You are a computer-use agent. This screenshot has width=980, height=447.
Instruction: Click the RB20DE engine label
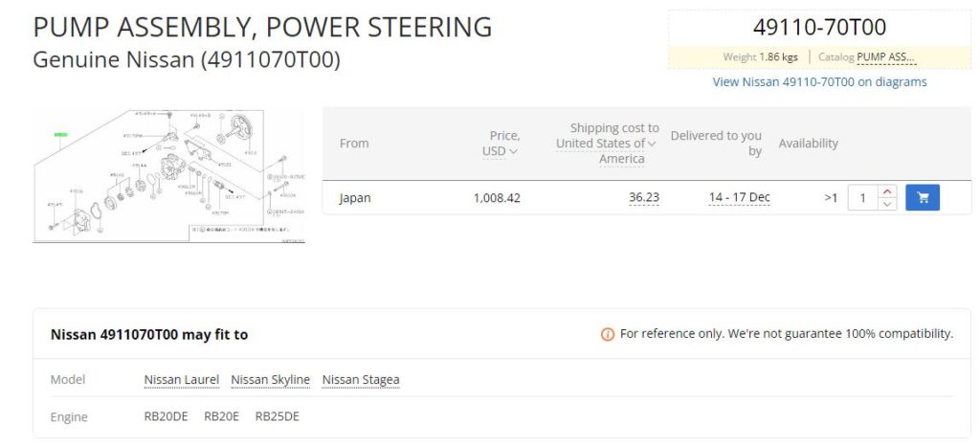pos(164,417)
